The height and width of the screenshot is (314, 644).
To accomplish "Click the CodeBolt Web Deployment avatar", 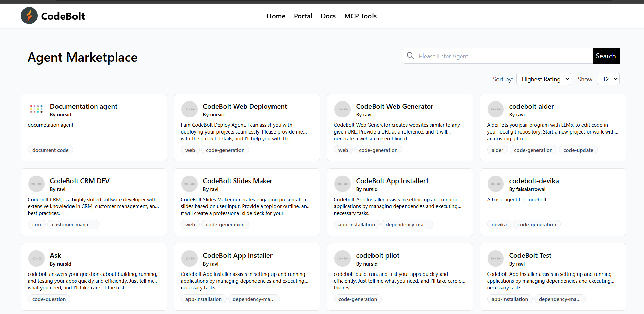I will pos(189,109).
